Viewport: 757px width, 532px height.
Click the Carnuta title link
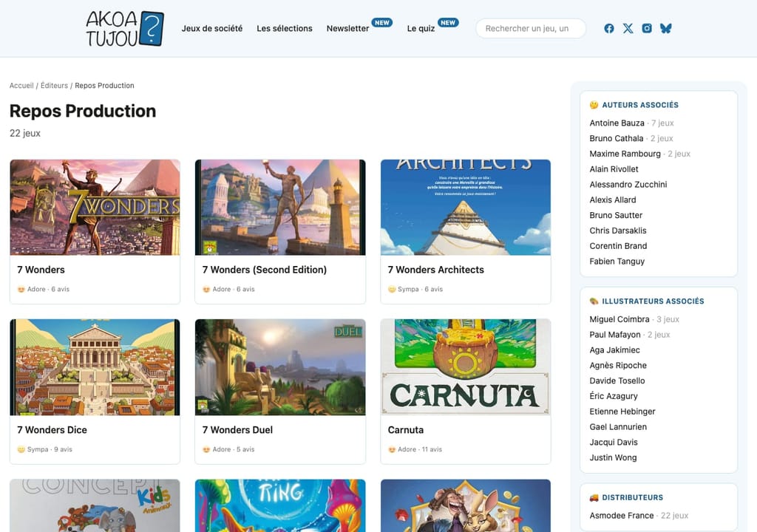tap(406, 429)
